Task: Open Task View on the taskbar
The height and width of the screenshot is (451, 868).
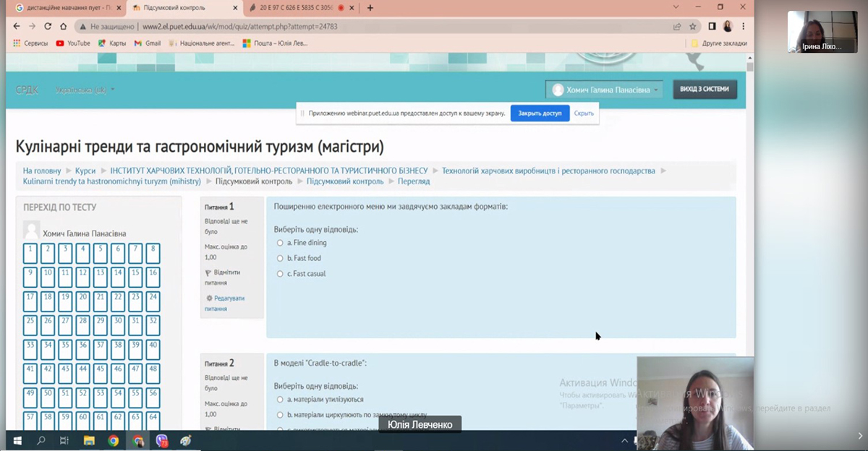Action: pos(64,439)
